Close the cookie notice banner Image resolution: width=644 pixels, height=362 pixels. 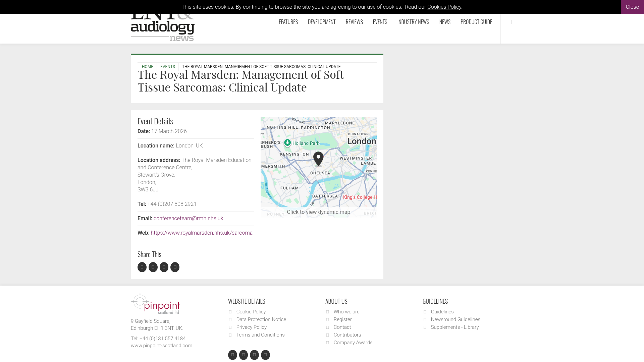tap(632, 7)
